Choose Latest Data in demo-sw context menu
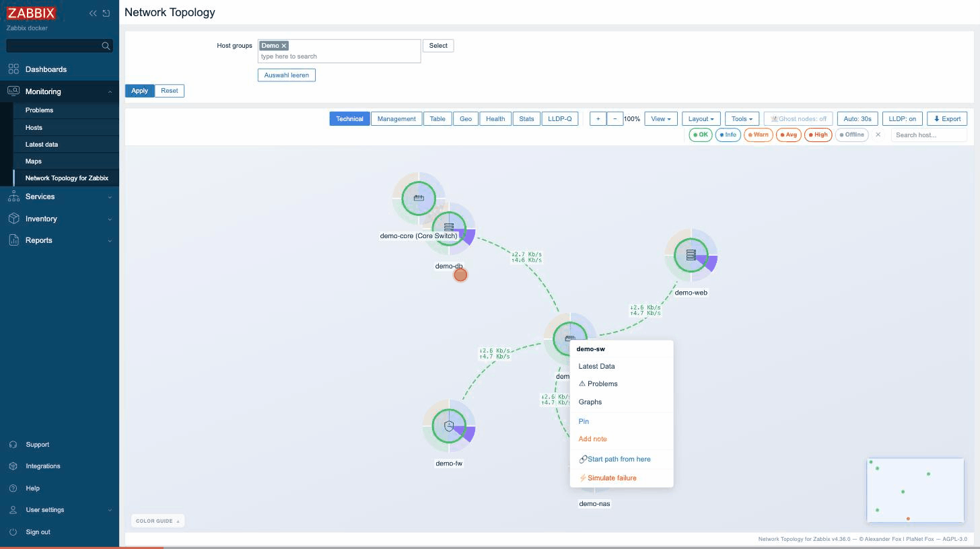The width and height of the screenshot is (980, 549). [621, 367]
